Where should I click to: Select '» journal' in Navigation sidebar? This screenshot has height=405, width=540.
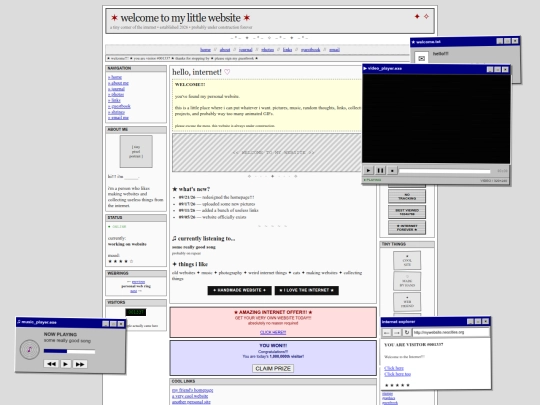[116, 89]
